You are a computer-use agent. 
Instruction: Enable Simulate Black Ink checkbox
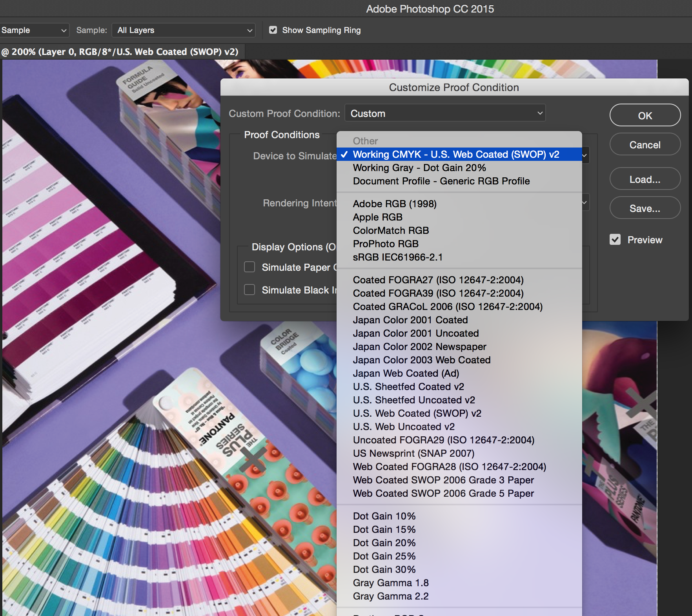coord(249,290)
